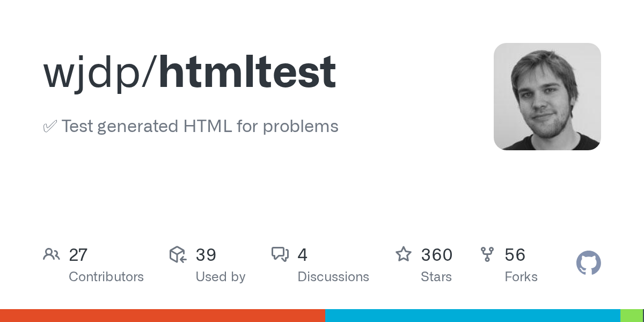The image size is (644, 322).
Task: Click the Forks branch icon
Action: pyautogui.click(x=487, y=254)
